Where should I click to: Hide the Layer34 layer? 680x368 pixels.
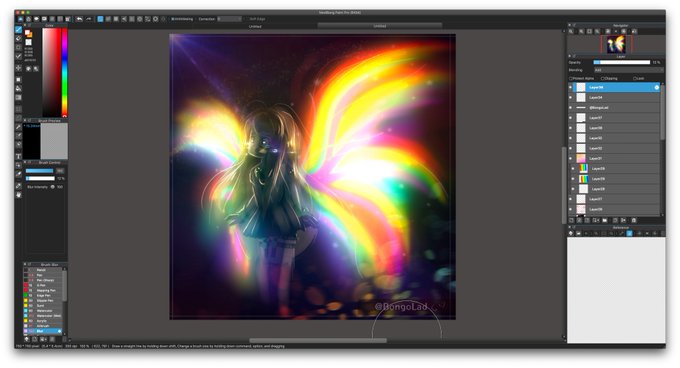click(x=570, y=98)
